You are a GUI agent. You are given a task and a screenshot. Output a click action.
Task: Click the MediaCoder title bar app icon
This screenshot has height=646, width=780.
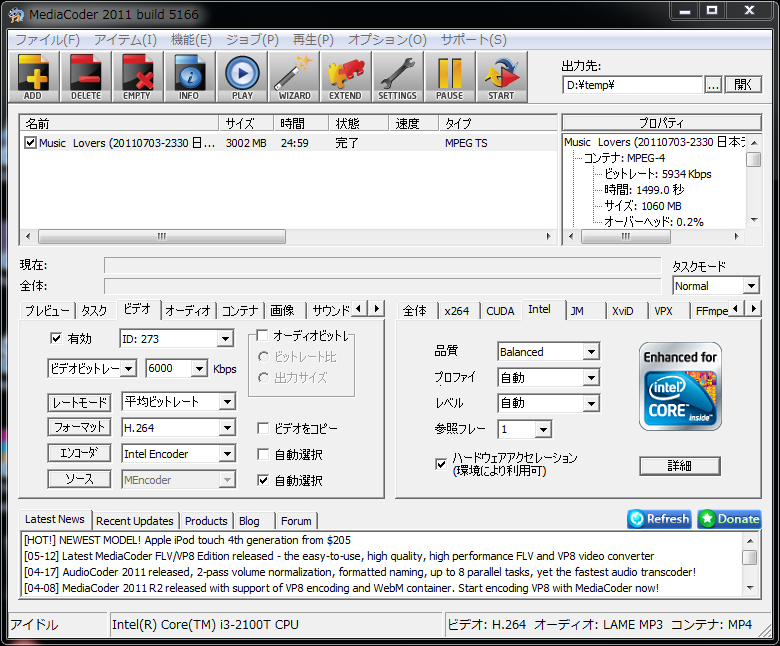click(x=16, y=15)
